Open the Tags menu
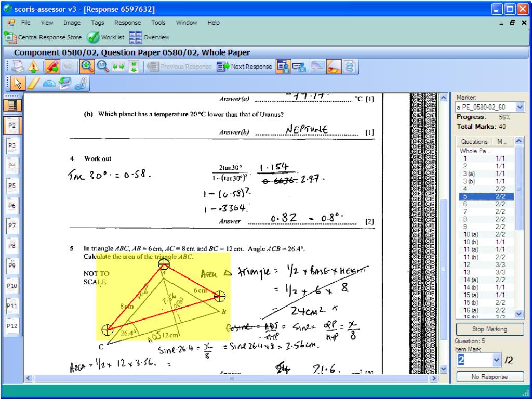532x399 pixels. [97, 23]
